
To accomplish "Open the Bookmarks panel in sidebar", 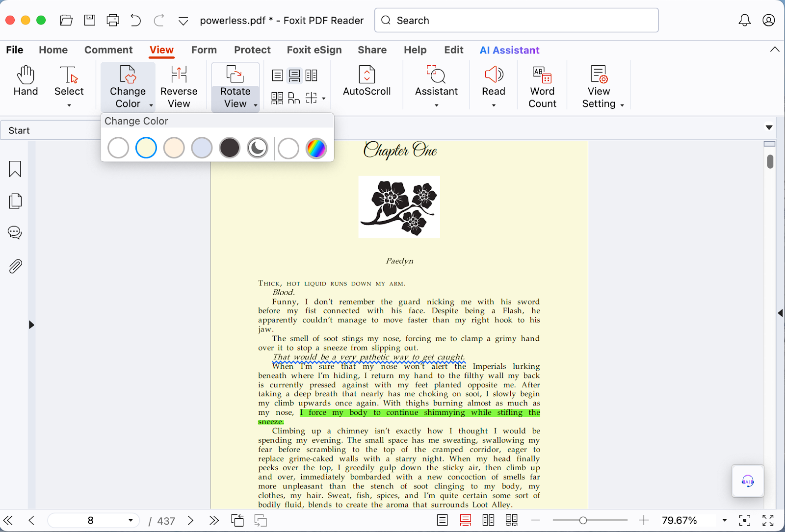I will [x=15, y=169].
